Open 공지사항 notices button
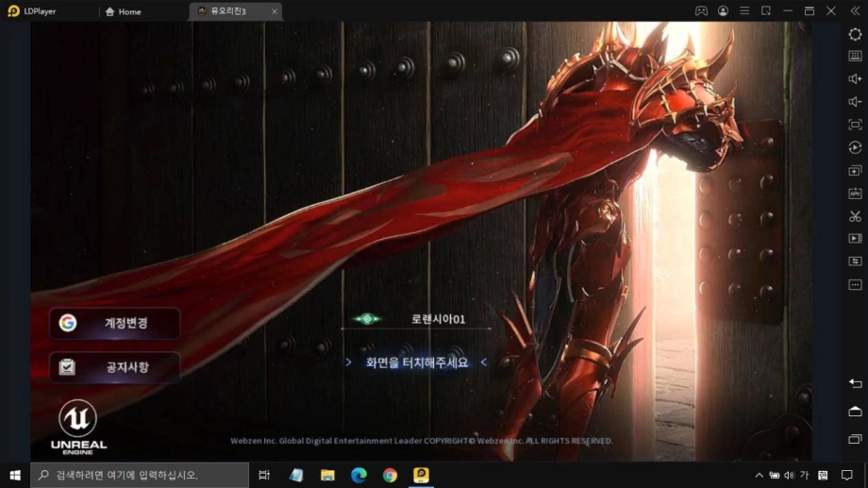 [x=114, y=367]
